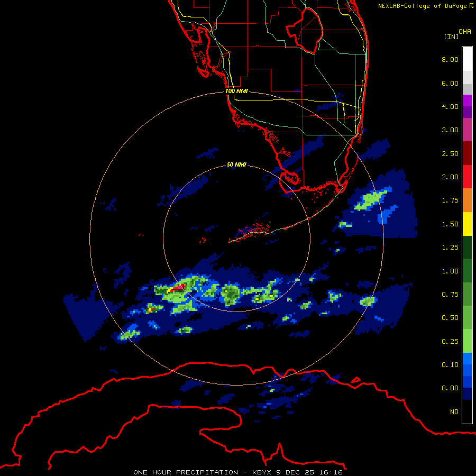
Task: Select the black ND swatch in legend
Action: click(467, 411)
